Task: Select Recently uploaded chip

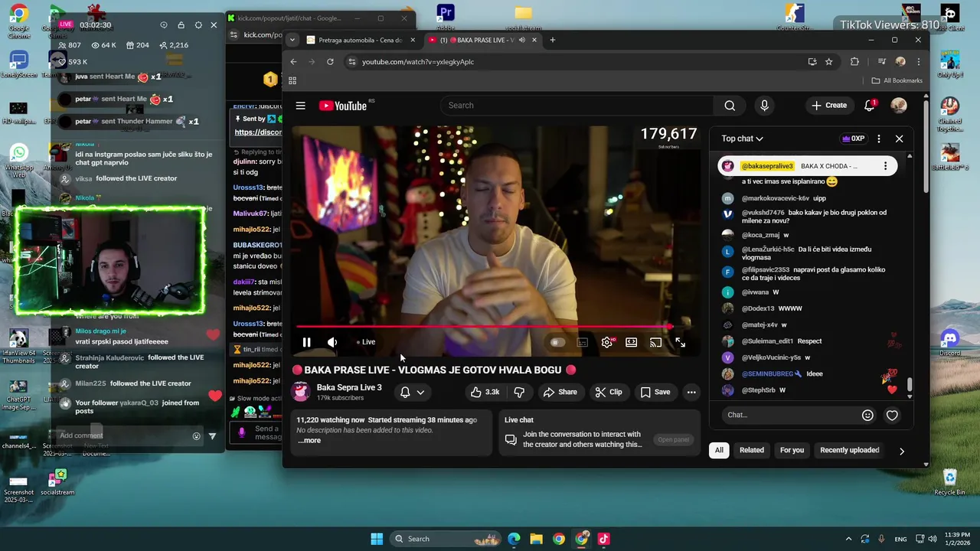Action: pyautogui.click(x=850, y=450)
